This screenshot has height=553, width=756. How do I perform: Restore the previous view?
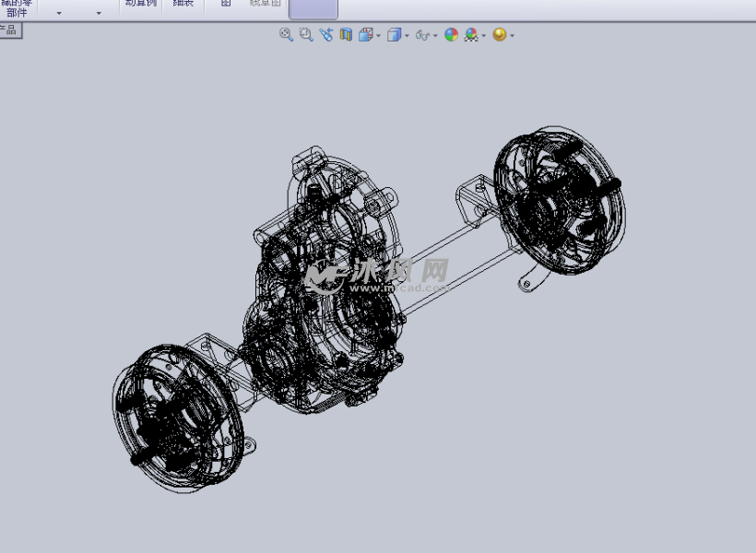pos(326,35)
